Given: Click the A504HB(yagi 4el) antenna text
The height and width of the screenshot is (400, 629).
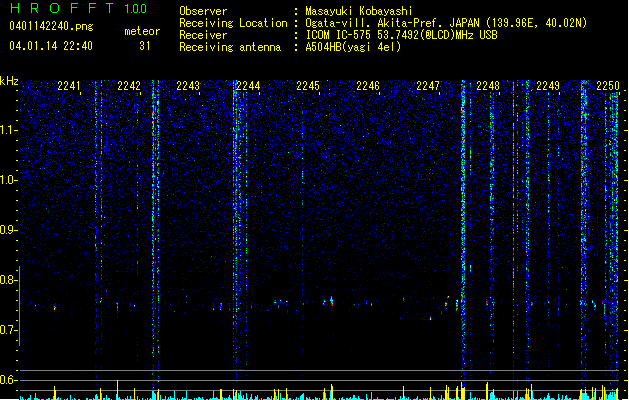Looking at the screenshot, I should coord(353,47).
